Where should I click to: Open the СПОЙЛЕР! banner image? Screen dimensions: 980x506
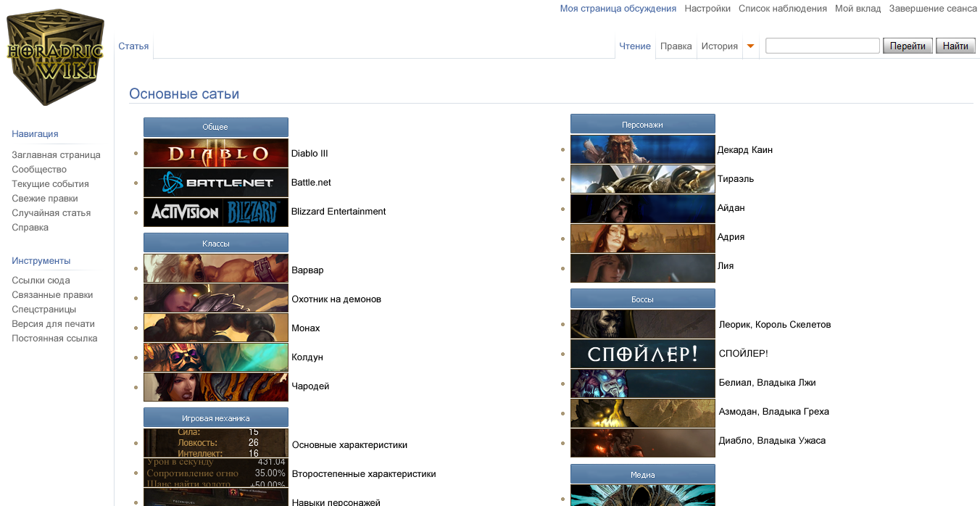pyautogui.click(x=643, y=354)
